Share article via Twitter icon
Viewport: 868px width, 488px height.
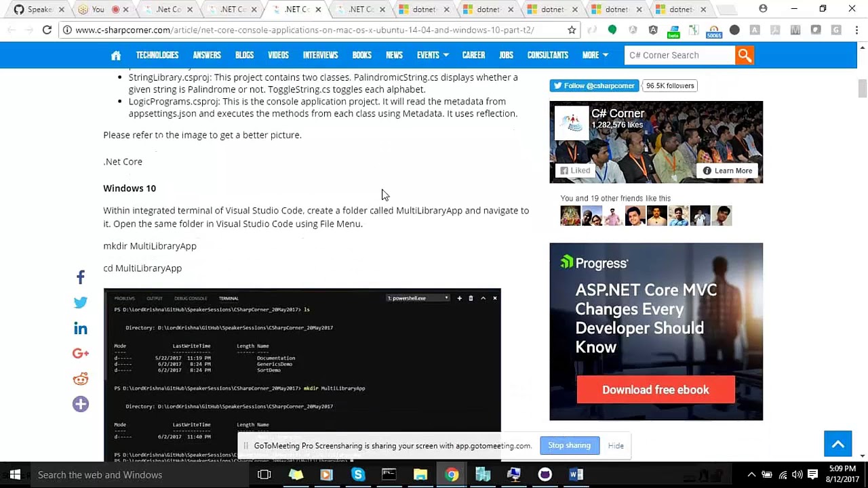[x=81, y=303]
